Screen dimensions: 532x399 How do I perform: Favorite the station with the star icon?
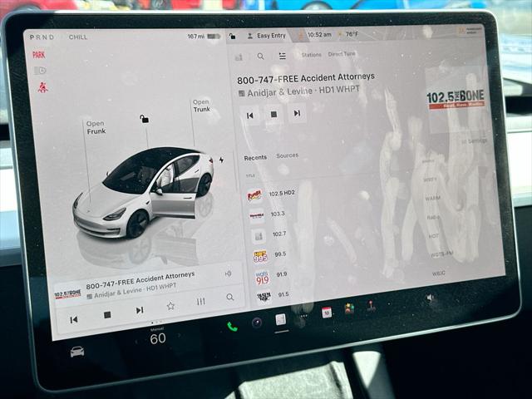coord(170,306)
